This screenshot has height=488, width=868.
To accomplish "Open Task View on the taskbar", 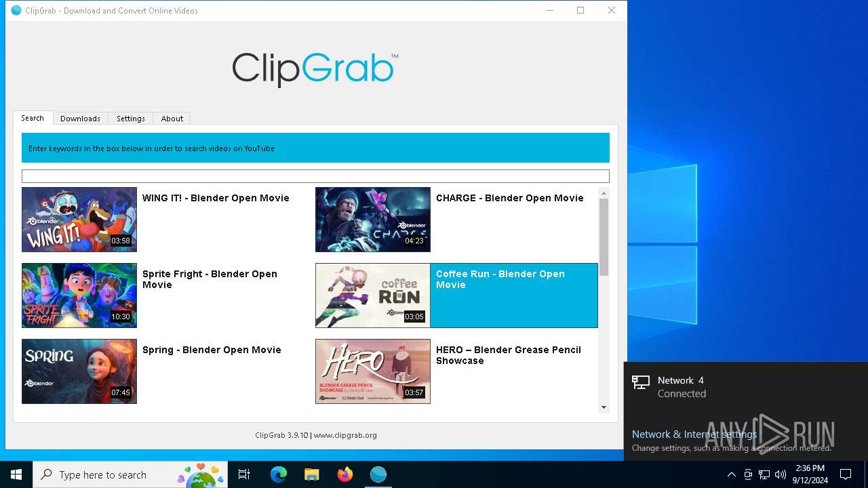I will pos(244,474).
